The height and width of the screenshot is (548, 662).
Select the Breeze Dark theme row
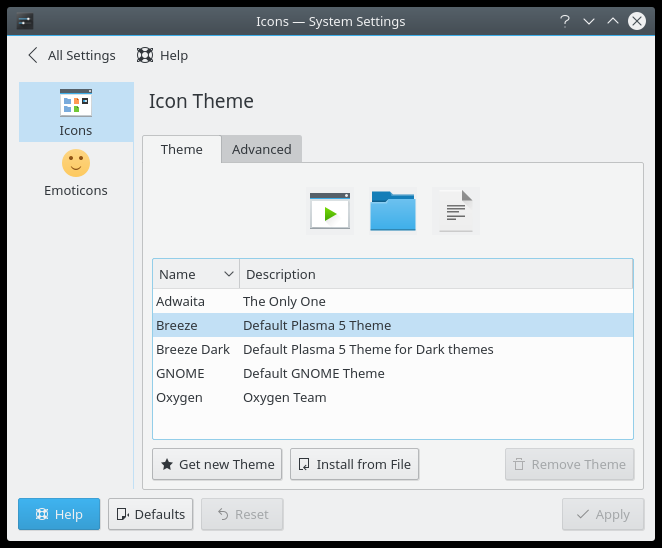393,350
